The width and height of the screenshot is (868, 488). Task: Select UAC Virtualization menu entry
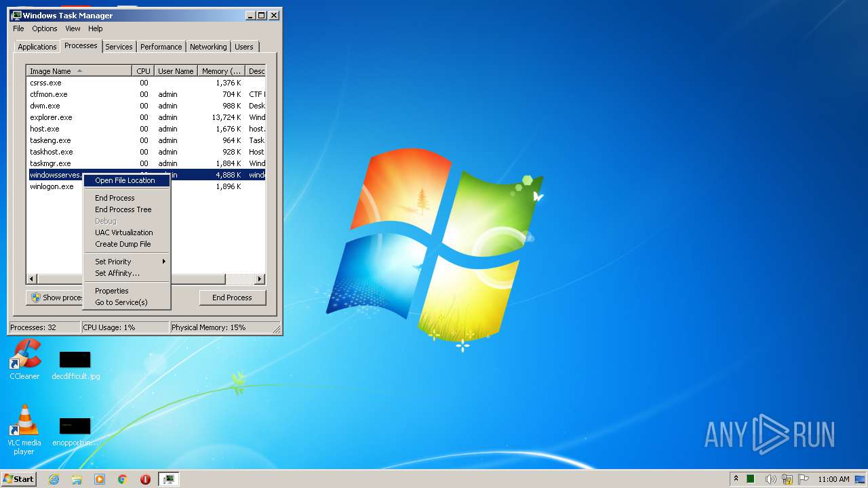coord(126,232)
